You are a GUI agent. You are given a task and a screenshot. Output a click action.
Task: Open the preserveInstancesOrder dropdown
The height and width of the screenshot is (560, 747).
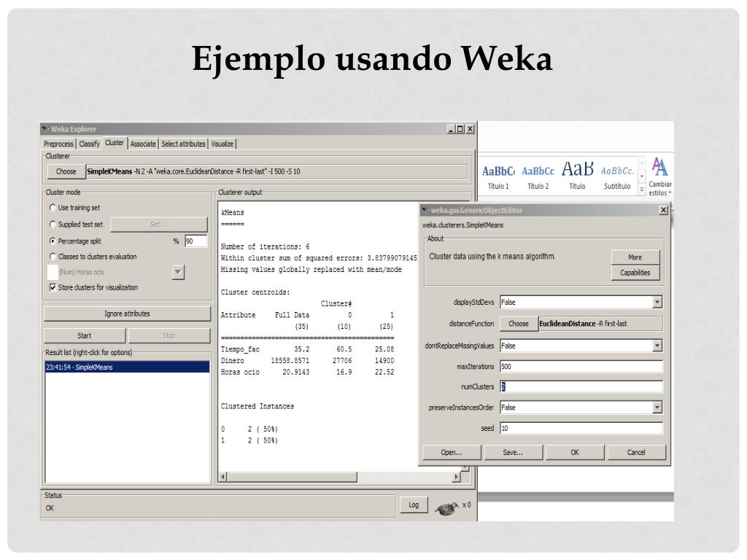pos(657,407)
